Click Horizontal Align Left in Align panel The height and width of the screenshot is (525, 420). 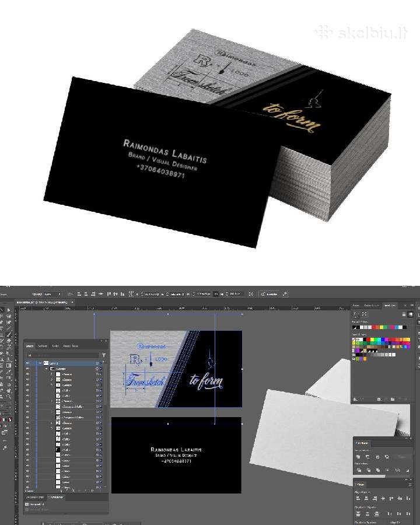pos(358,499)
